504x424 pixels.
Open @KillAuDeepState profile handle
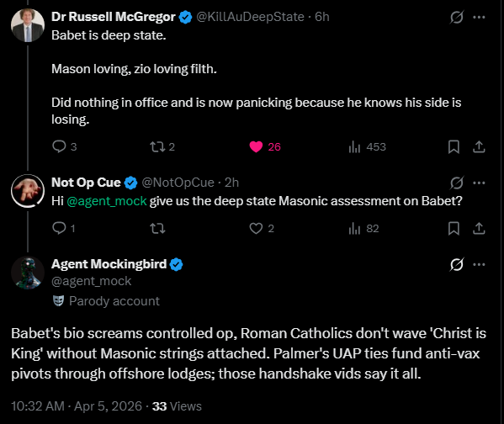[250, 17]
